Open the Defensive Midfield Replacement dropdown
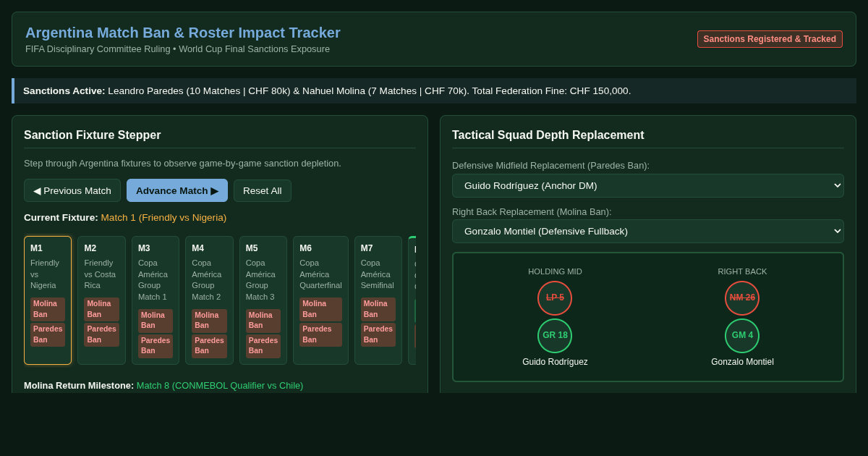Viewport: 868px width, 456px height. [x=648, y=185]
